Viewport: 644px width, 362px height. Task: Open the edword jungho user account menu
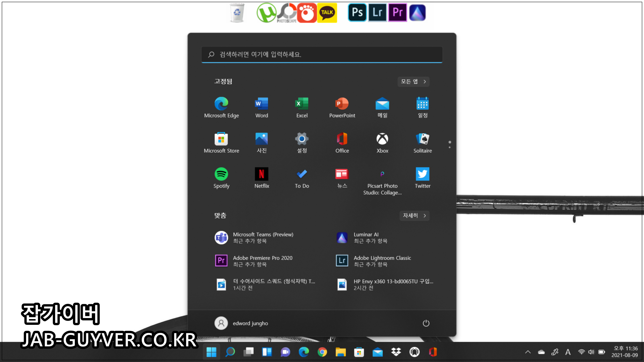tap(241, 323)
